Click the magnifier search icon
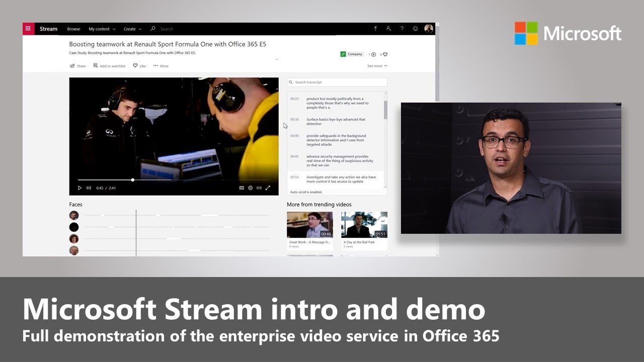The width and height of the screenshot is (644, 362). [x=153, y=29]
